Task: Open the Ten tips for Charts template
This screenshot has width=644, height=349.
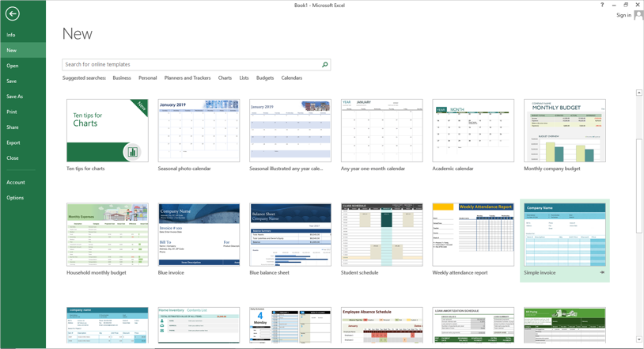Action: click(x=108, y=131)
